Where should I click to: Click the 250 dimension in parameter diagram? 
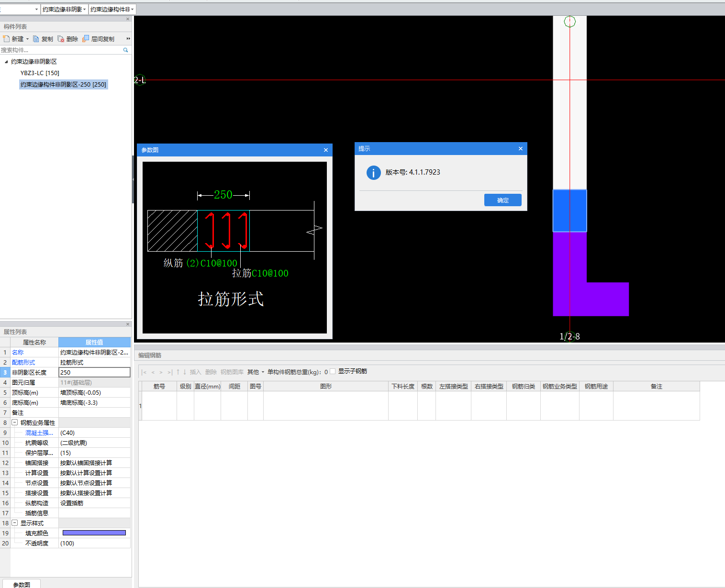tap(223, 195)
